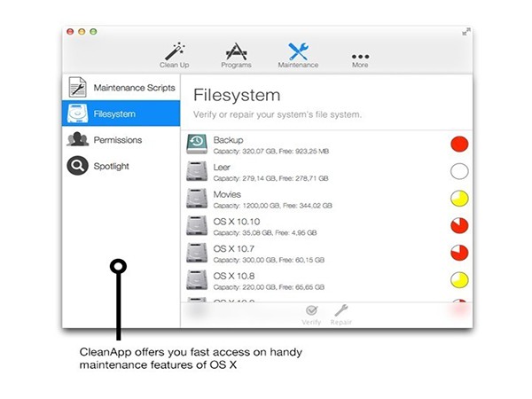The image size is (532, 399).
Task: Select the Filesystem sidebar label
Action: point(114,113)
